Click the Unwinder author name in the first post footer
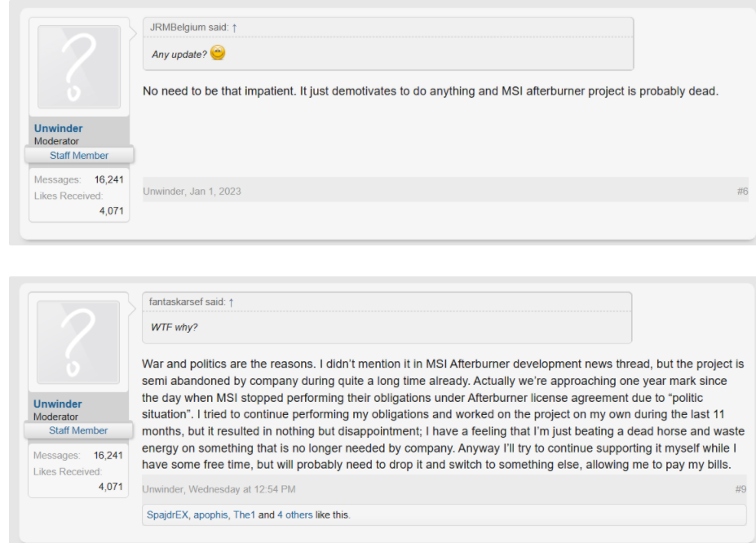 [163, 192]
